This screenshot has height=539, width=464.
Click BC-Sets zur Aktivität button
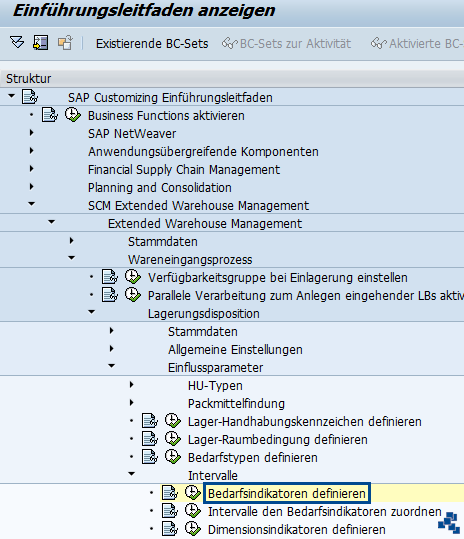tap(286, 44)
